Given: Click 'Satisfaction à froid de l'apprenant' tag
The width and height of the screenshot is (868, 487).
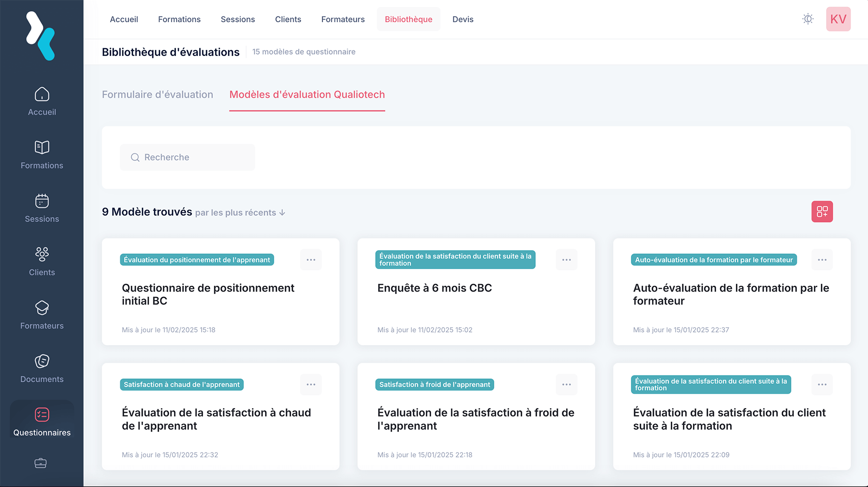Looking at the screenshot, I should (434, 385).
